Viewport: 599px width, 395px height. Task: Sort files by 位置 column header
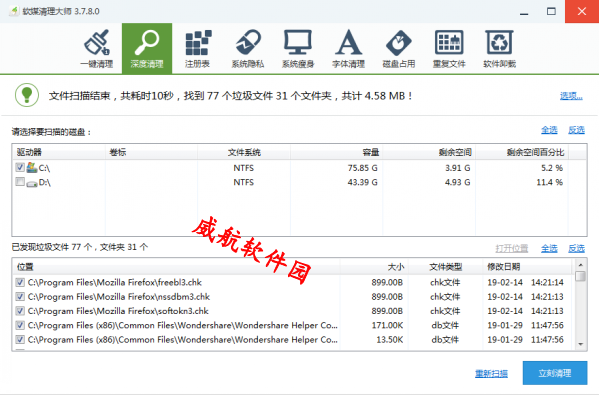176,267
